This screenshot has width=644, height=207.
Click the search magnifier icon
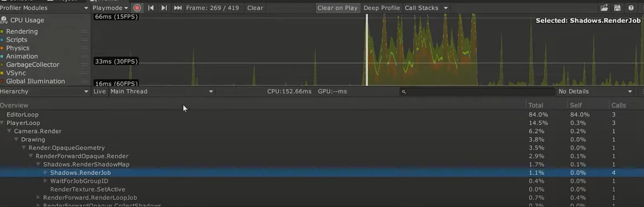(x=403, y=92)
